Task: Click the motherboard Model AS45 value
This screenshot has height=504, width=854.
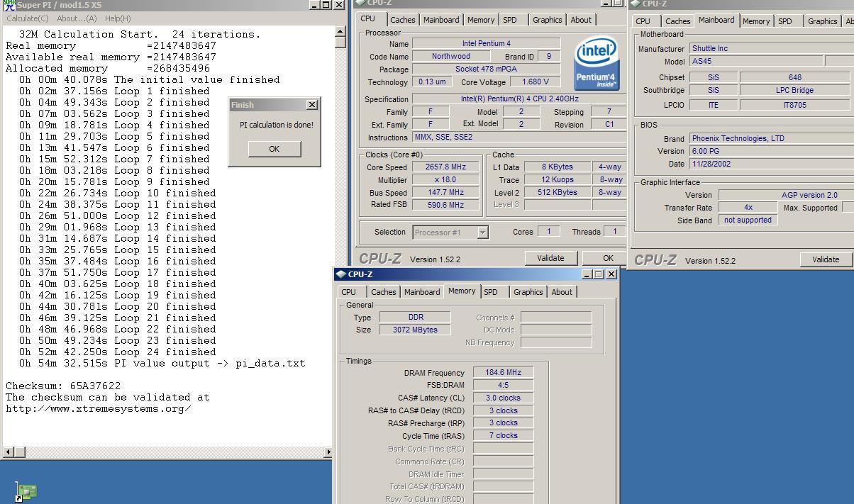Action: pos(756,62)
